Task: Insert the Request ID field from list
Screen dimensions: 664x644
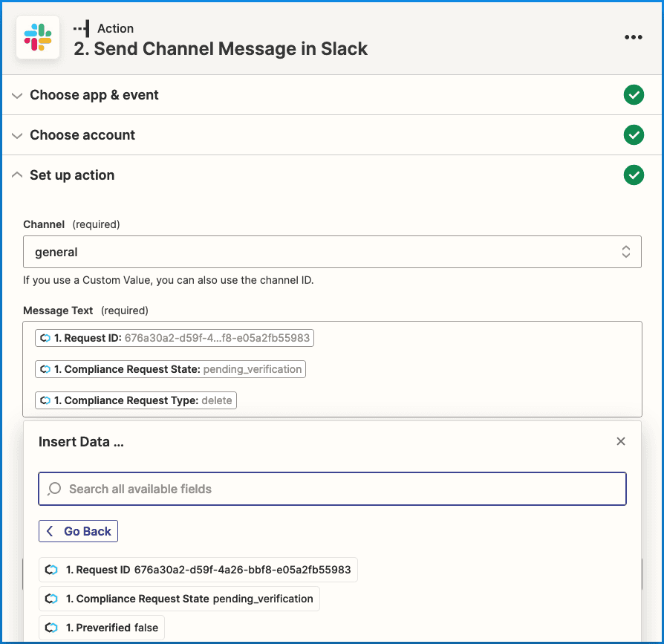Action: (198, 570)
